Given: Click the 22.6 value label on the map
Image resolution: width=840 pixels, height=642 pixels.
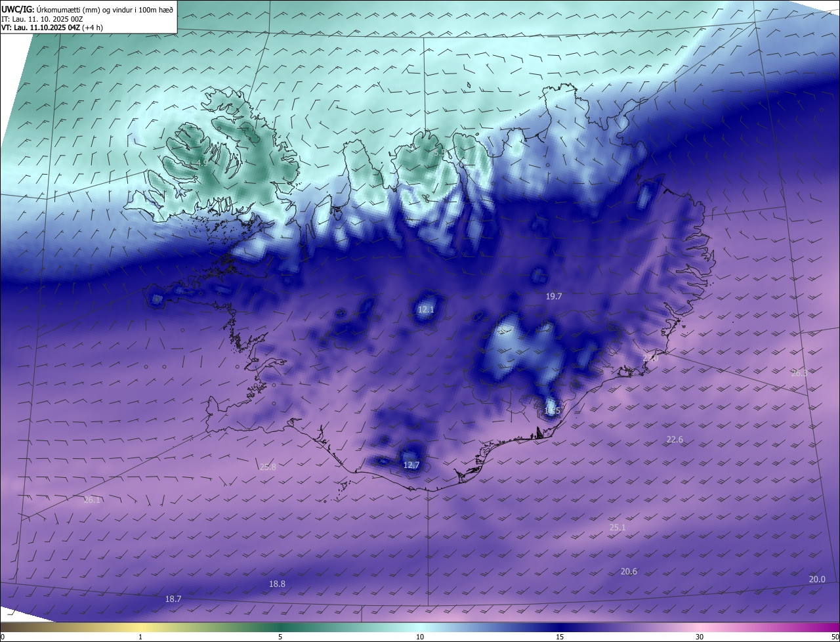Looking at the screenshot, I should click(x=675, y=439).
